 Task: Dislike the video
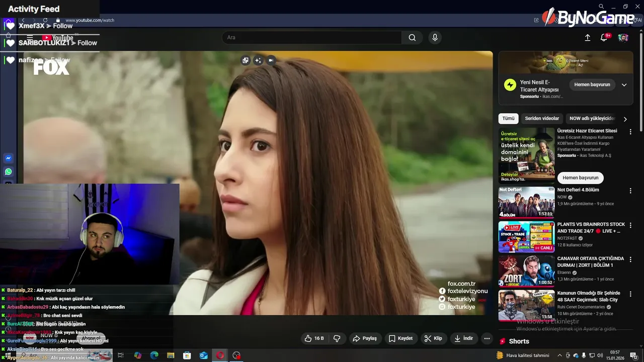click(337, 338)
